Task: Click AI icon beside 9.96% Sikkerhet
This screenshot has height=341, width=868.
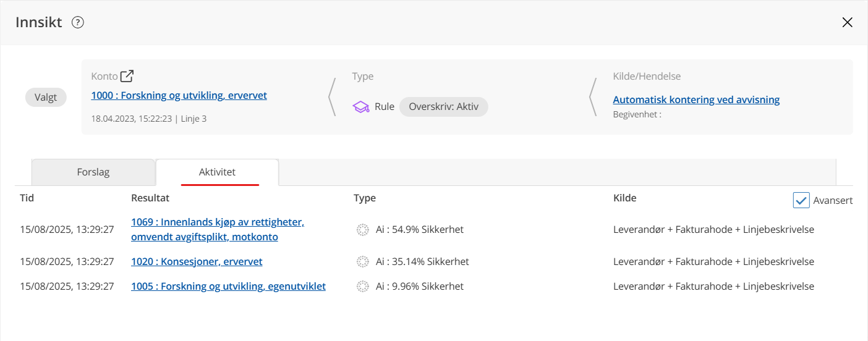Action: coord(363,287)
